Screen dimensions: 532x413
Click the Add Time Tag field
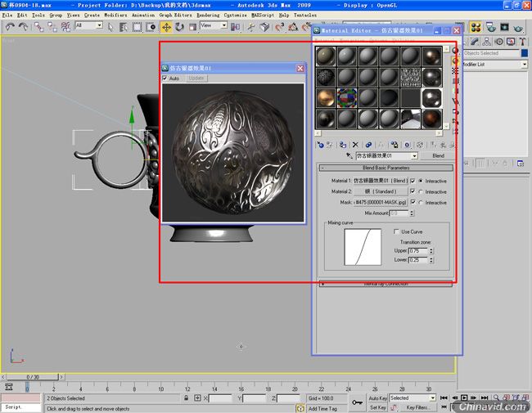tap(322, 409)
